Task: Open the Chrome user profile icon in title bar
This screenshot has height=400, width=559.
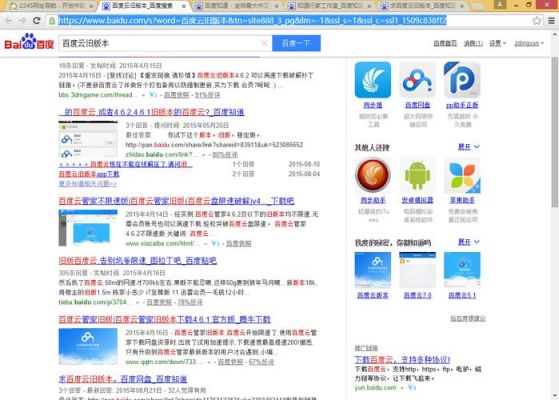Action: point(500,4)
